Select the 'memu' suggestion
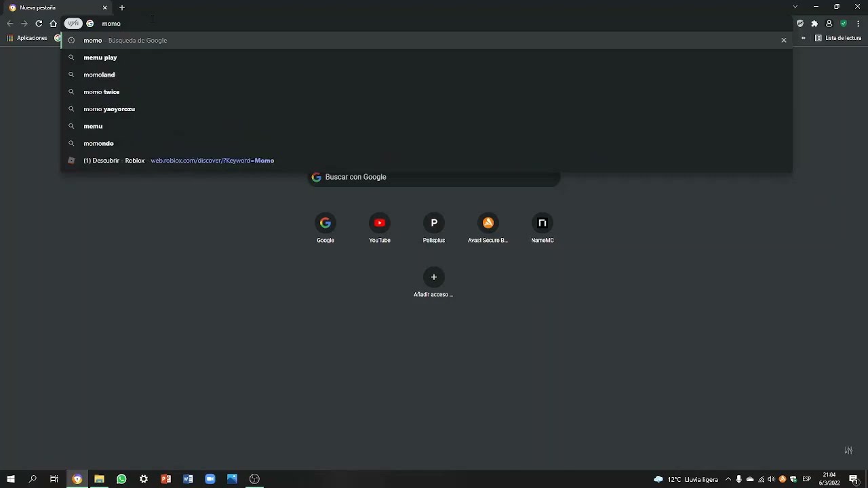868x488 pixels. tap(427, 126)
